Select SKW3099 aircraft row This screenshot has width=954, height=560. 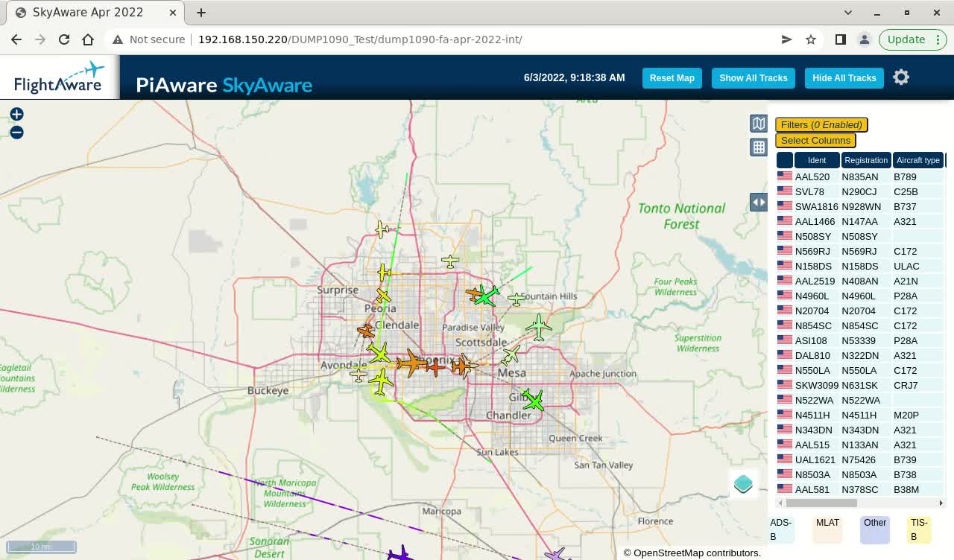tap(860, 385)
